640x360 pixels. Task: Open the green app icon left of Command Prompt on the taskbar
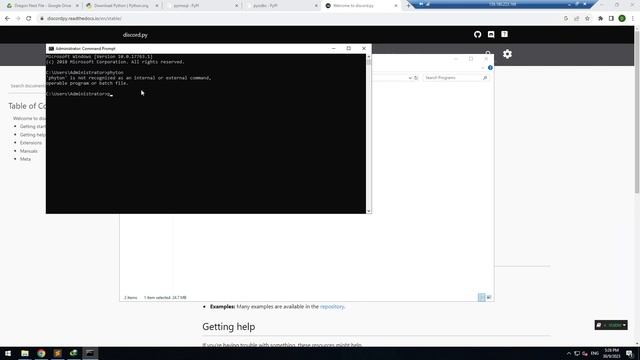74,353
